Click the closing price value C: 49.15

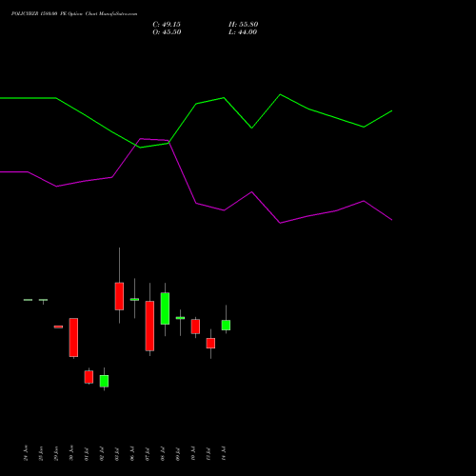(x=167, y=25)
